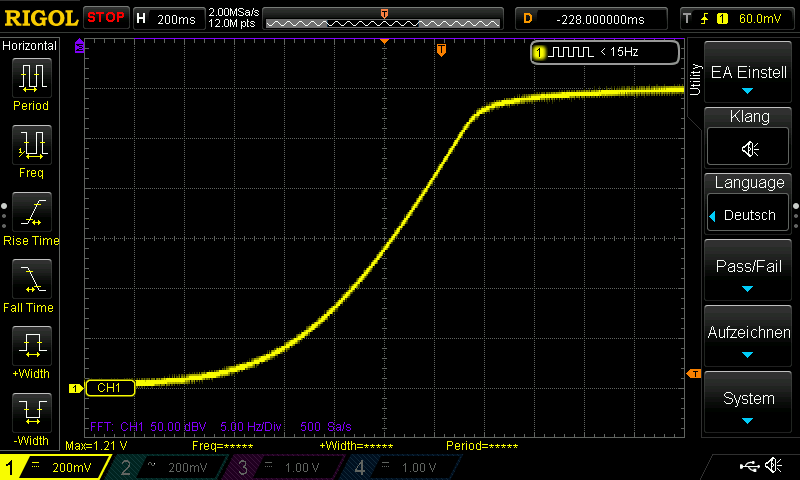Open the System menu
800x480 pixels.
point(749,404)
